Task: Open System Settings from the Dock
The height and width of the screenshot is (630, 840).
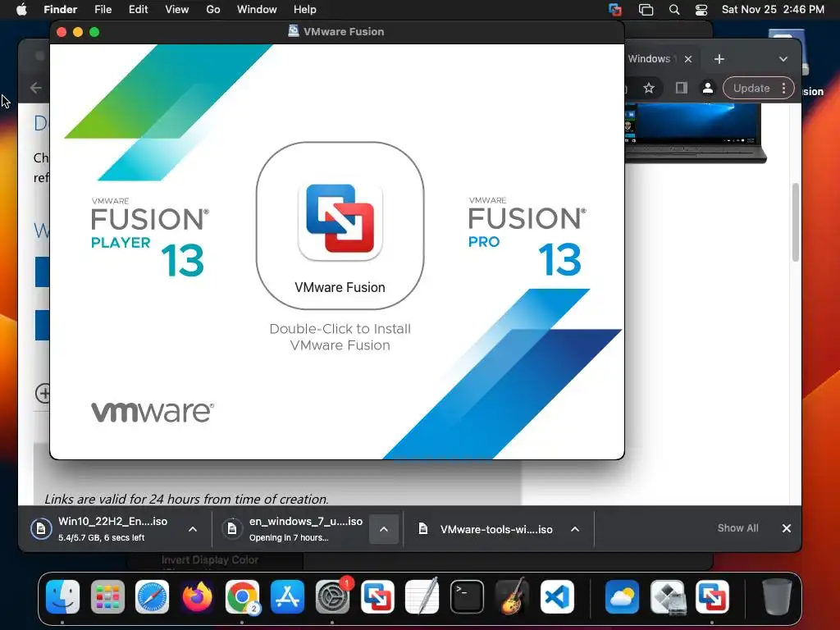Action: coord(332,596)
